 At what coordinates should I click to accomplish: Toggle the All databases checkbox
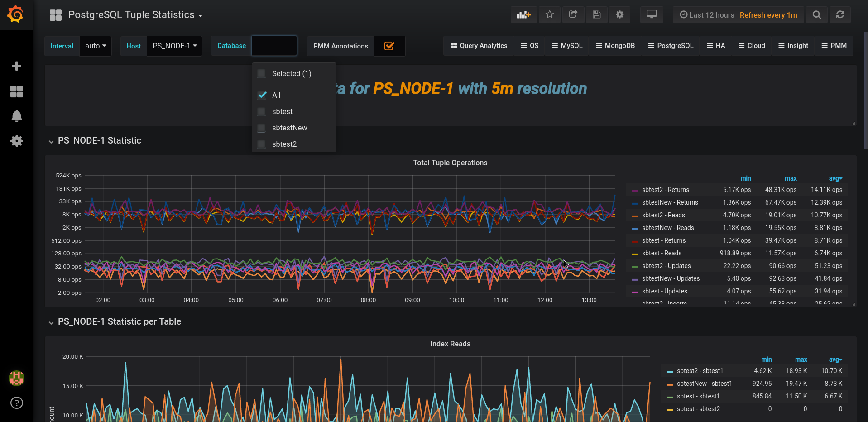[x=262, y=96]
